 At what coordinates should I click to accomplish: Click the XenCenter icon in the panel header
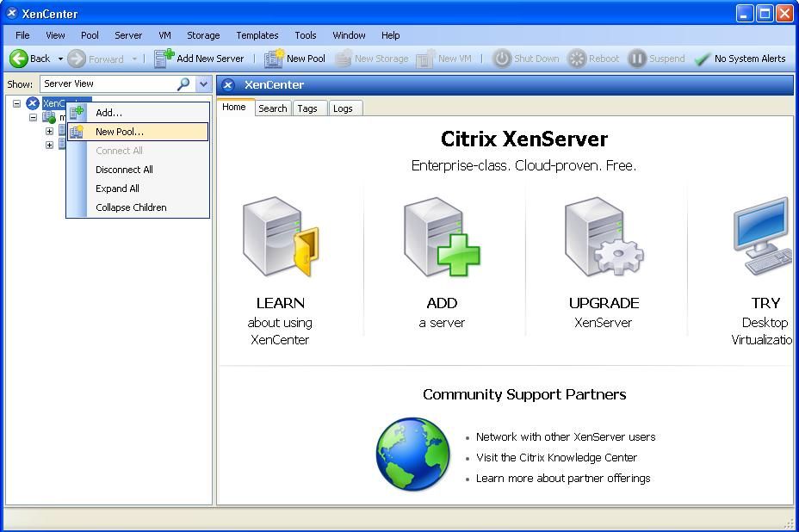point(228,85)
